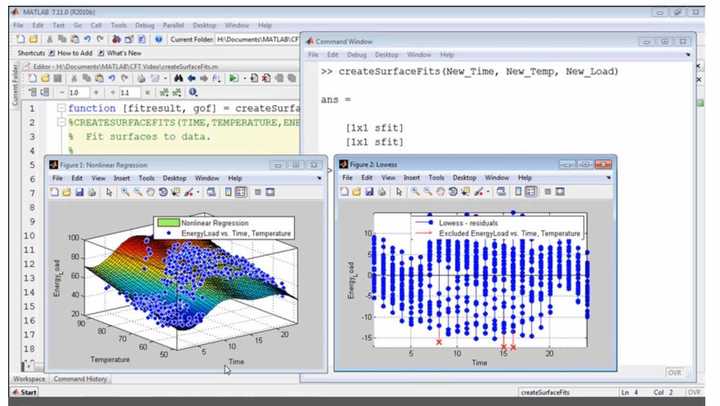Click Save floppy icon in Figure 2 toolbar
The height and width of the screenshot is (406, 720).
pos(369,192)
